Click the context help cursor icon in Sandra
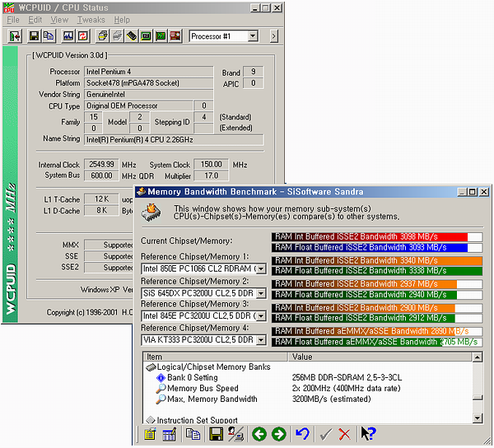 [x=368, y=433]
